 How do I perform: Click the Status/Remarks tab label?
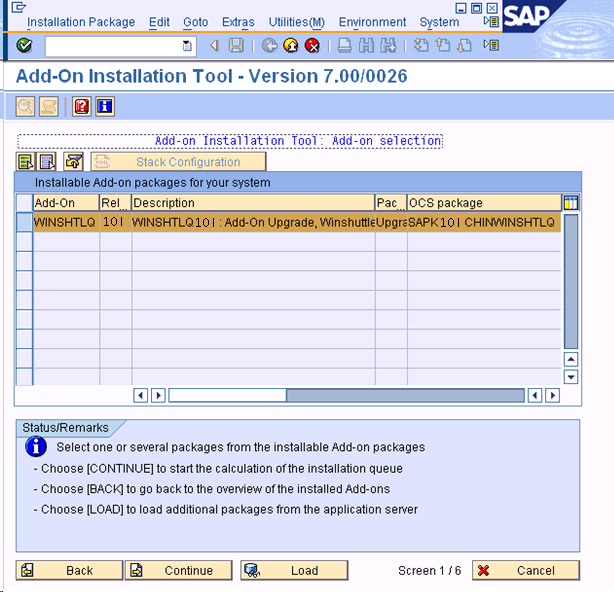(65, 428)
